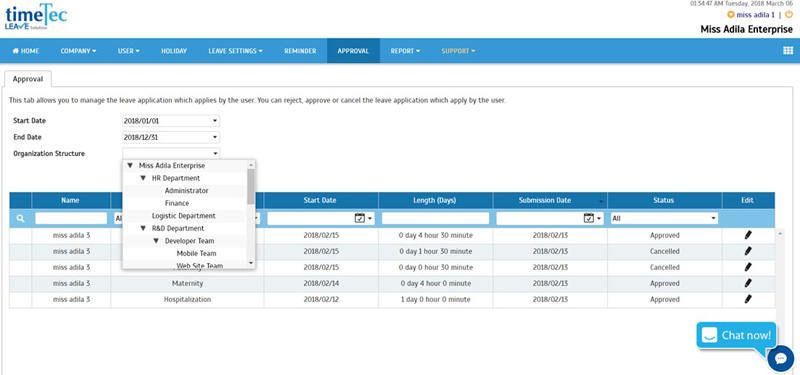
Task: Collapse the Developer Team tree node
Action: pos(156,241)
